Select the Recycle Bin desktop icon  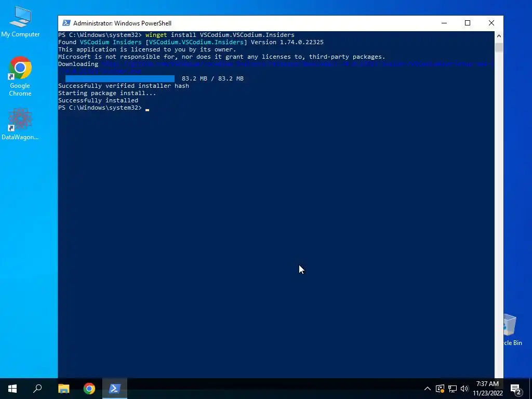coord(512,330)
